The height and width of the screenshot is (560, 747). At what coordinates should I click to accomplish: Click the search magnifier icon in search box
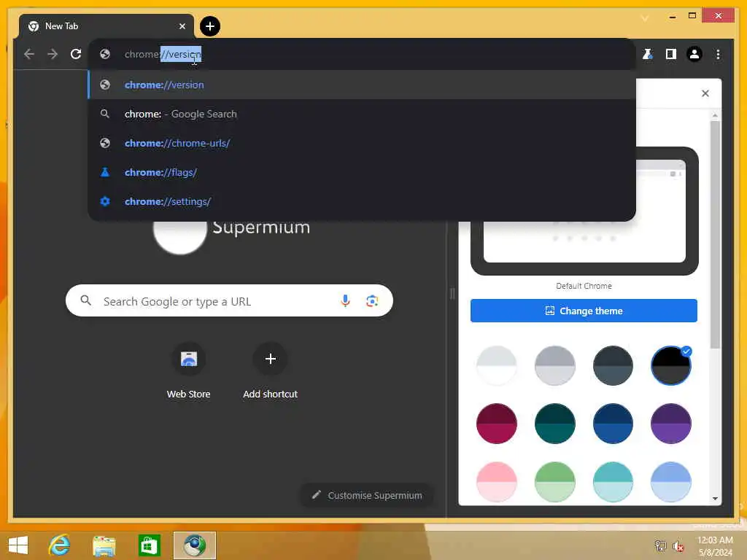point(86,300)
